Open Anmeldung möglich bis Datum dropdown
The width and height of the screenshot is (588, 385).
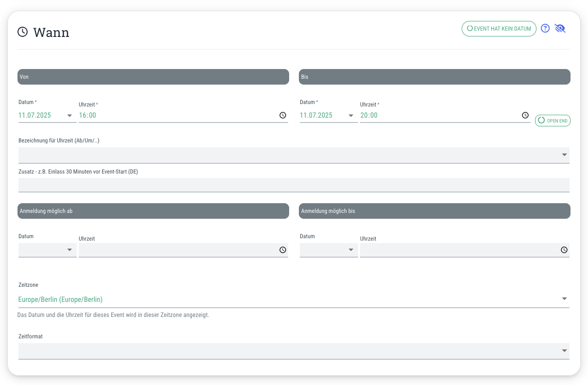point(329,250)
